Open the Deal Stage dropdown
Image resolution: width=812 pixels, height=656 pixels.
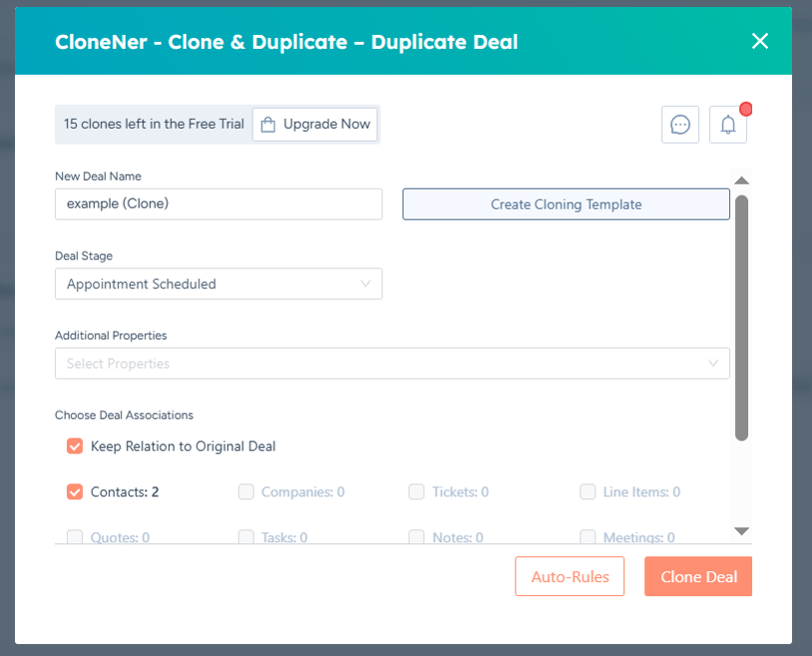pos(218,284)
